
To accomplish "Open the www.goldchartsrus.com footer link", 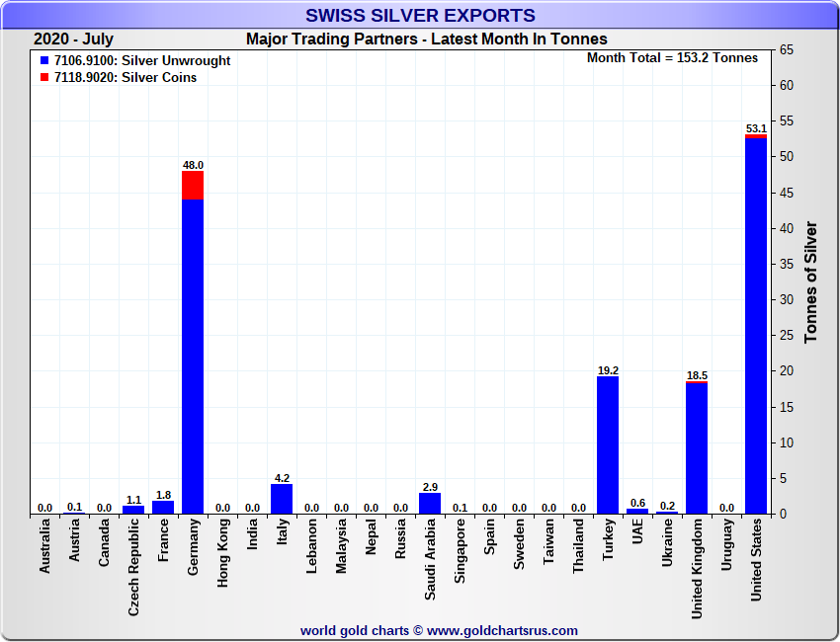I will 502,630.
